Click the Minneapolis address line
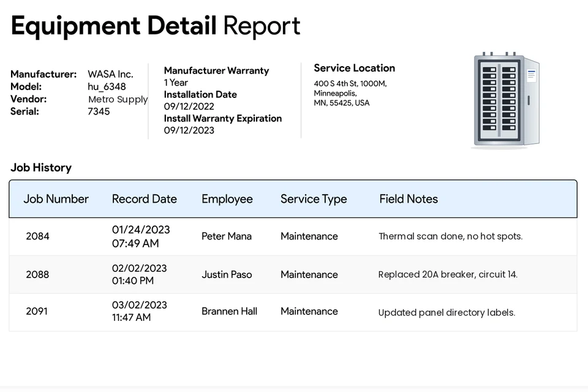Image resolution: width=588 pixels, height=392 pixels. tap(335, 93)
